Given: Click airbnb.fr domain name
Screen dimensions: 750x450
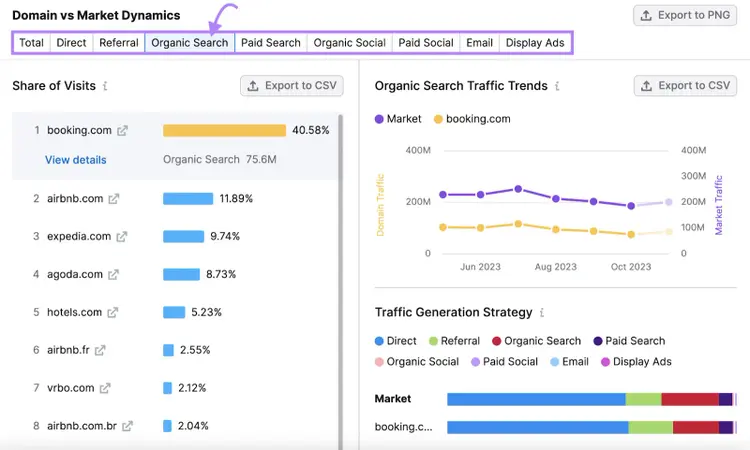Looking at the screenshot, I should [68, 350].
